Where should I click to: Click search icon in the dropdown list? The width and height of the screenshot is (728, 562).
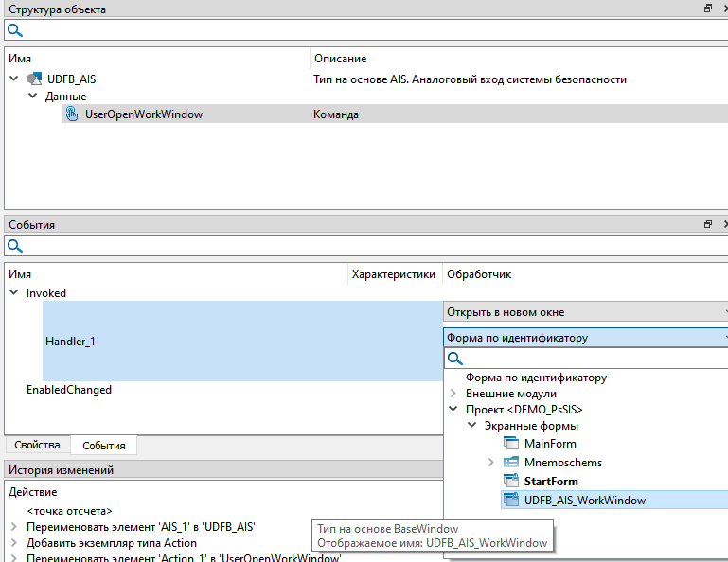pos(455,359)
